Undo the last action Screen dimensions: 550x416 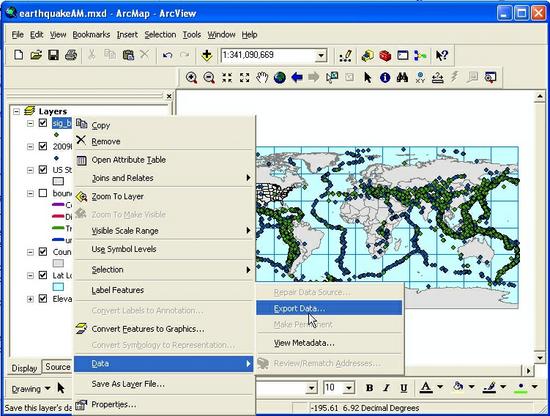(x=167, y=55)
